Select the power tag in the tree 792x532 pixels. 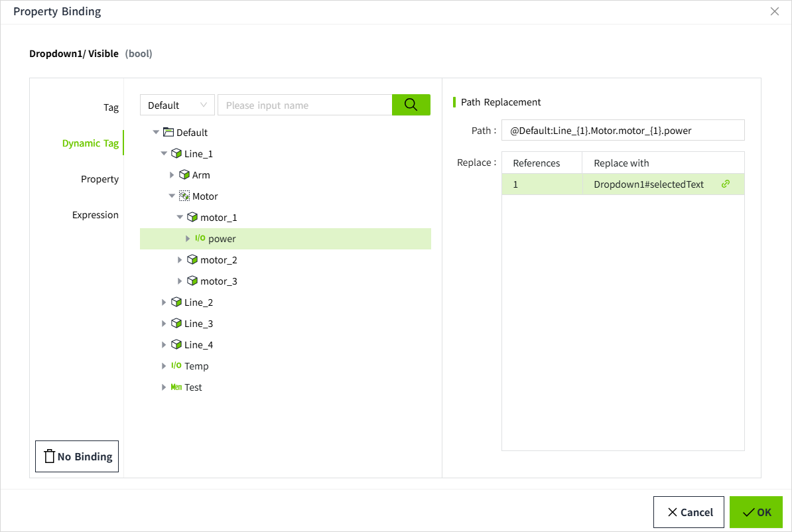(x=222, y=239)
